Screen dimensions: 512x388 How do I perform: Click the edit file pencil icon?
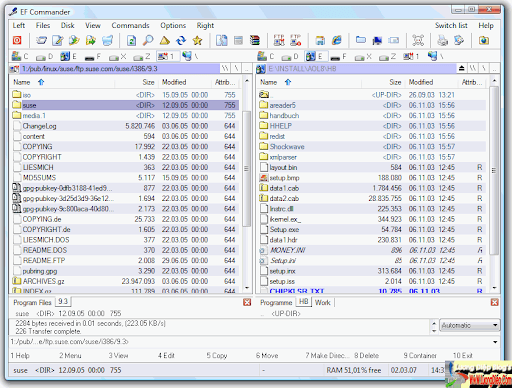[x=58, y=40]
